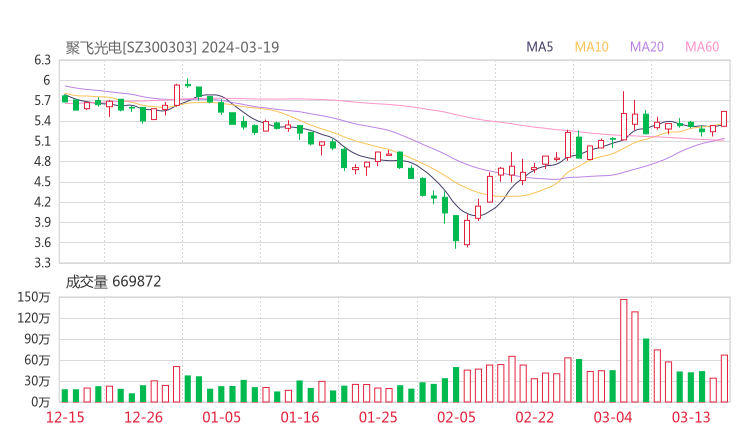The image size is (740, 440).
Task: Click the 4.8 price axis label
Action: pos(42,161)
